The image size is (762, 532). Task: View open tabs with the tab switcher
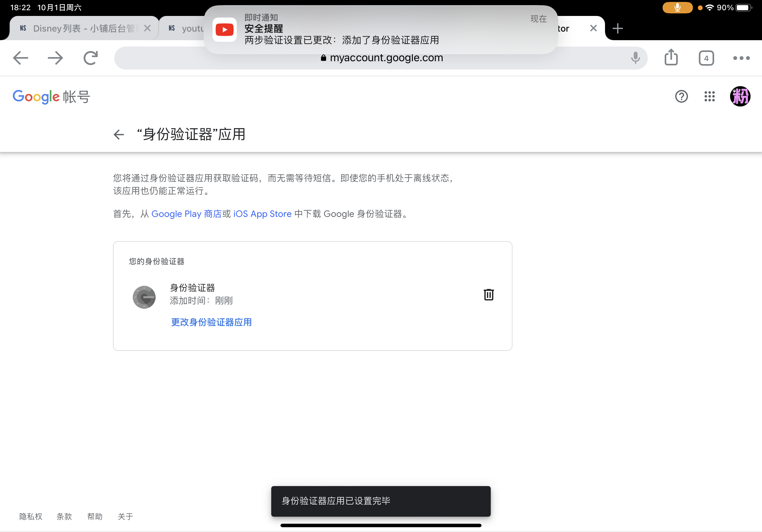(706, 58)
